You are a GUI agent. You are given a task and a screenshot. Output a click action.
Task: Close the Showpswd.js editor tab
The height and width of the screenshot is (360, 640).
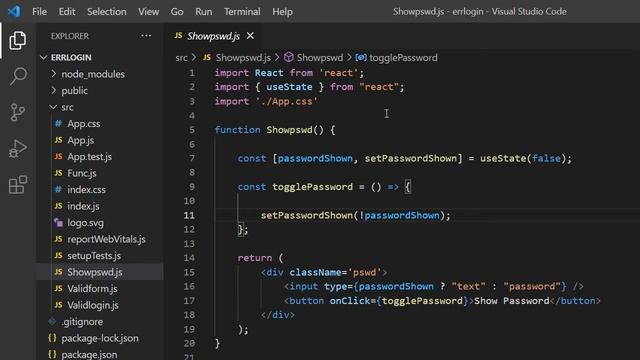pyautogui.click(x=250, y=36)
